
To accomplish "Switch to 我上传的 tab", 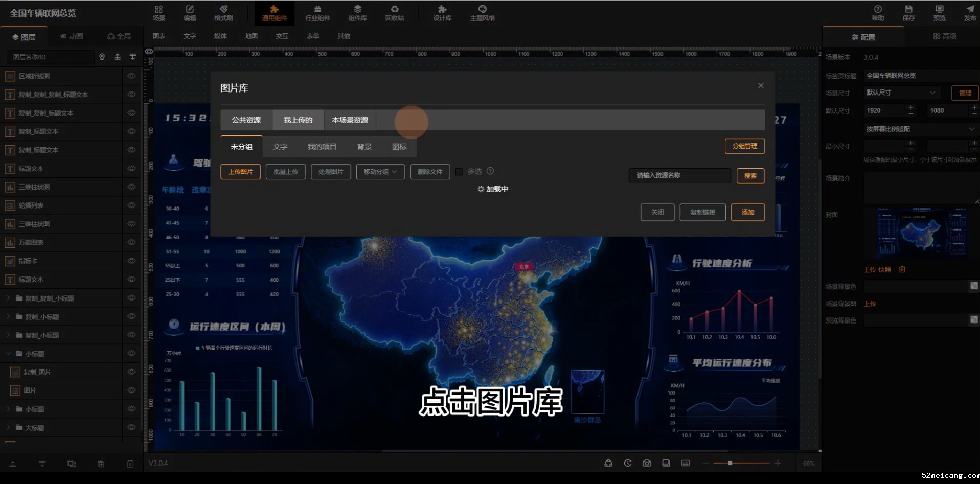I will pos(298,120).
